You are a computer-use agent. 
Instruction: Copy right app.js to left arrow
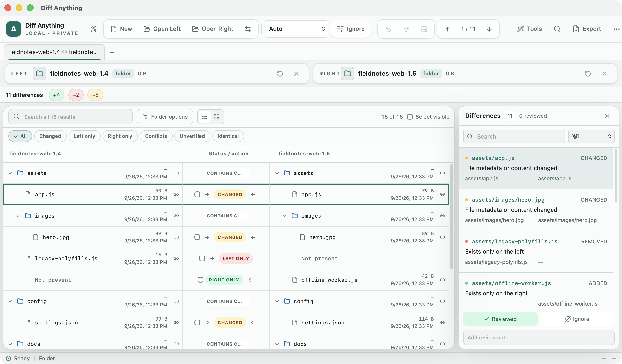[x=253, y=194]
